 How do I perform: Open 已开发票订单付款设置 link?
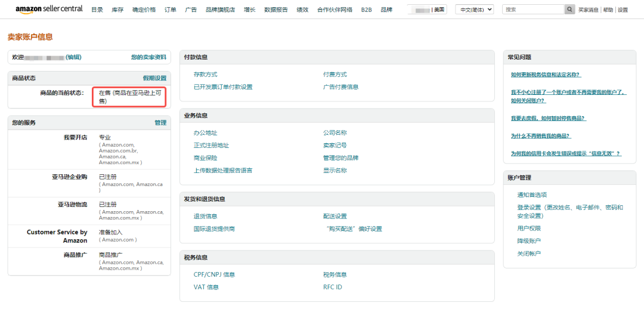coord(223,86)
